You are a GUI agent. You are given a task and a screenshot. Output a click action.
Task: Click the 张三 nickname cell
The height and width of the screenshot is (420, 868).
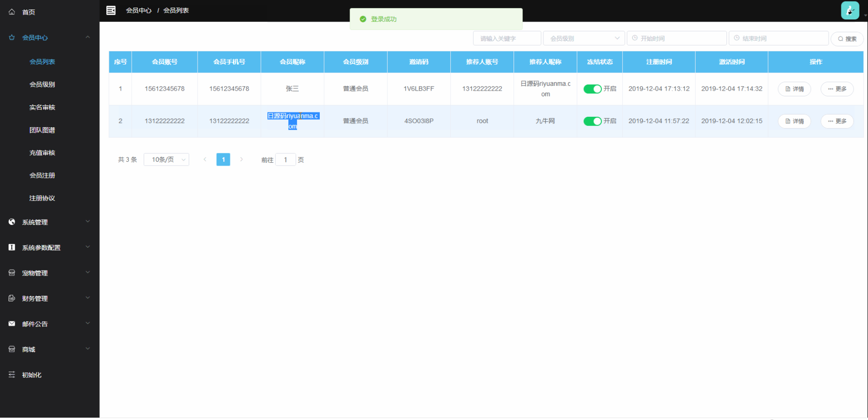click(x=292, y=89)
